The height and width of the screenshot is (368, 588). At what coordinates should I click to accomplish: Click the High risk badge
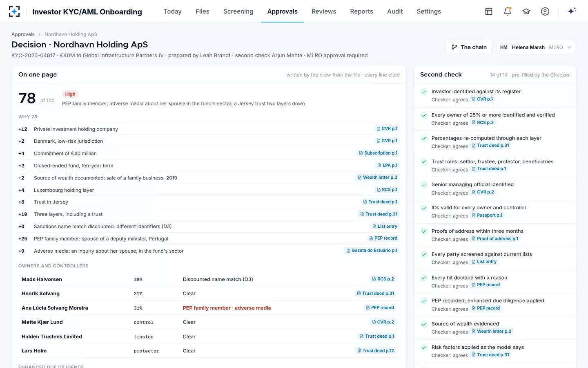click(70, 94)
